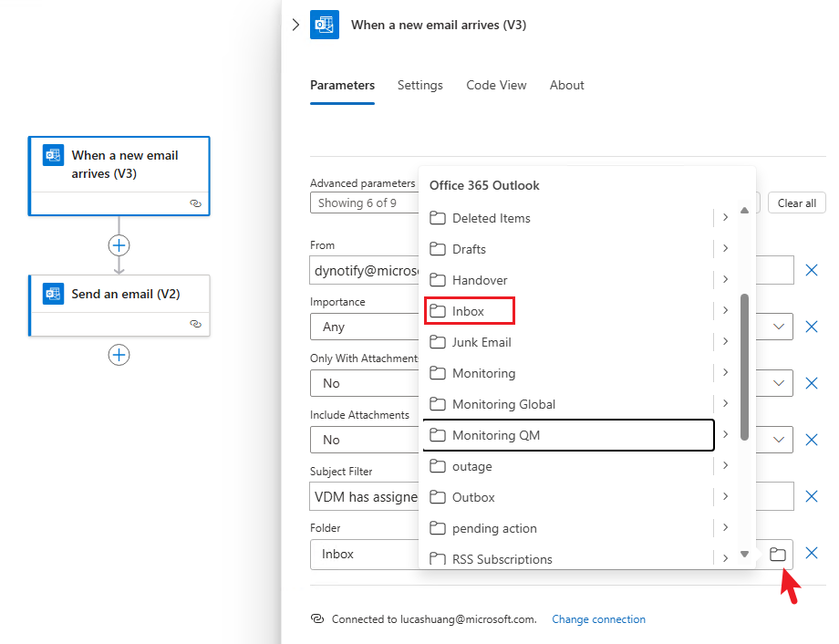Expand subfolders of Inbox
The width and height of the screenshot is (839, 644).
pyautogui.click(x=726, y=310)
